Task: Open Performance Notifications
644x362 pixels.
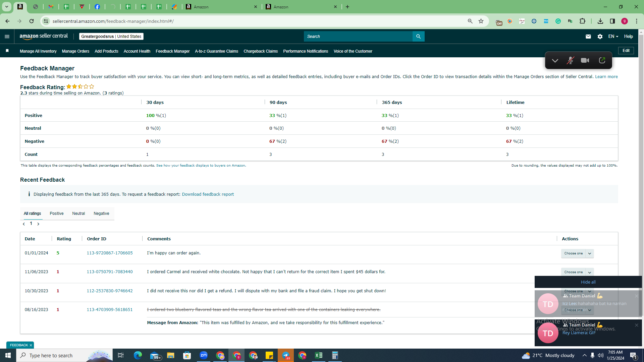Action: 306,51
